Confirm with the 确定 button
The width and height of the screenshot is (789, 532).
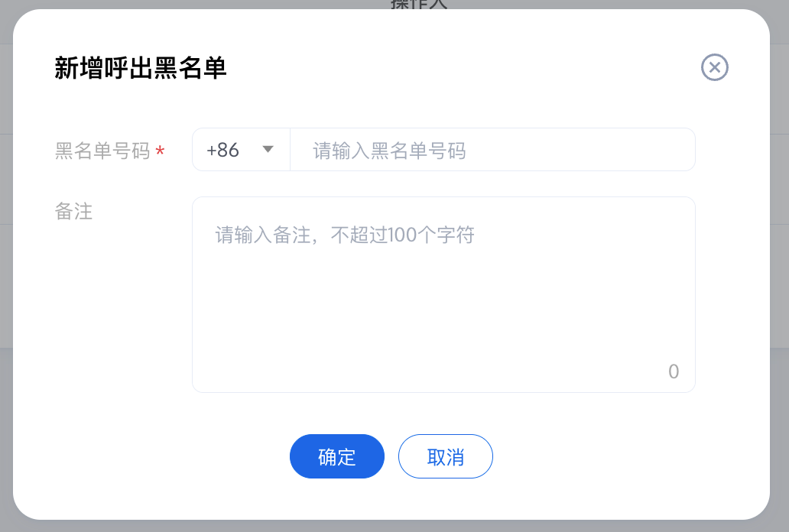click(337, 456)
